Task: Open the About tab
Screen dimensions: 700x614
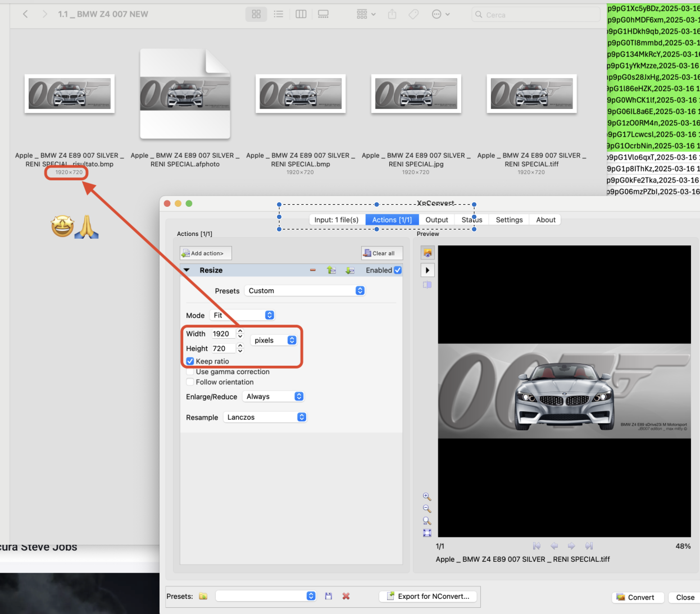Action: [546, 220]
